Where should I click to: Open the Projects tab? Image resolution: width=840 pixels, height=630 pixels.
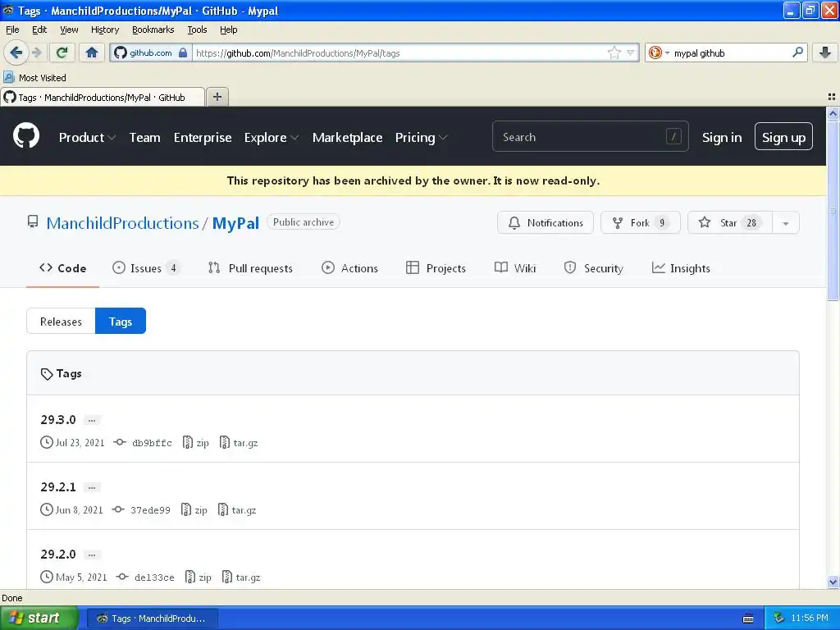tap(436, 268)
